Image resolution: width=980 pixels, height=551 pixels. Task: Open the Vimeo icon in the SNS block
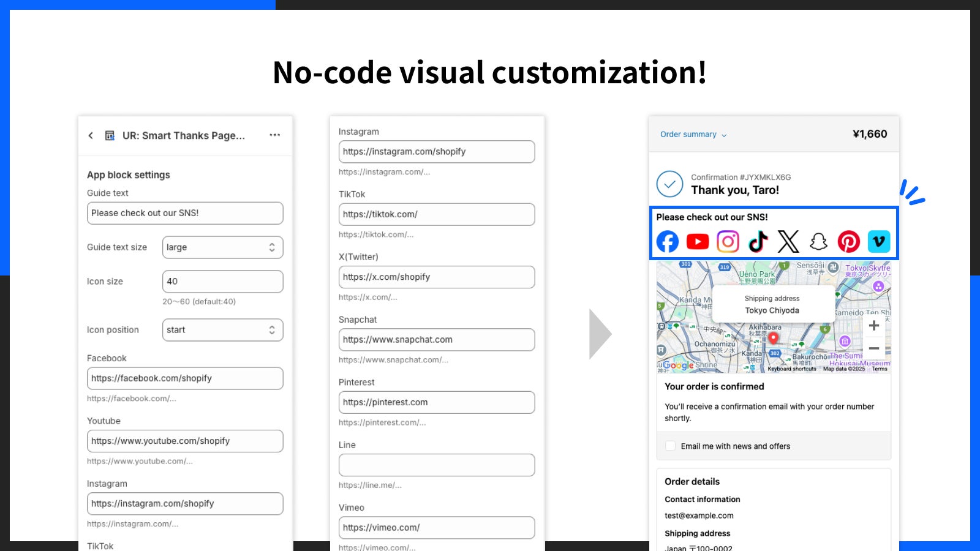tap(879, 242)
